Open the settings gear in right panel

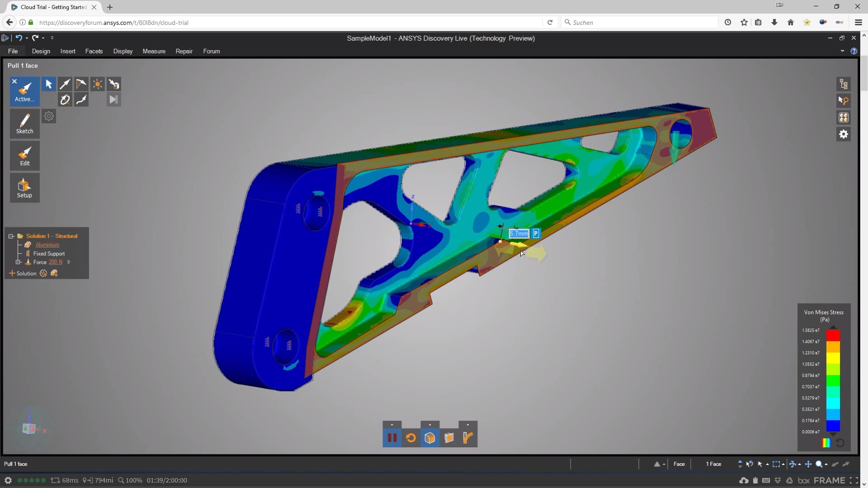pos(844,134)
